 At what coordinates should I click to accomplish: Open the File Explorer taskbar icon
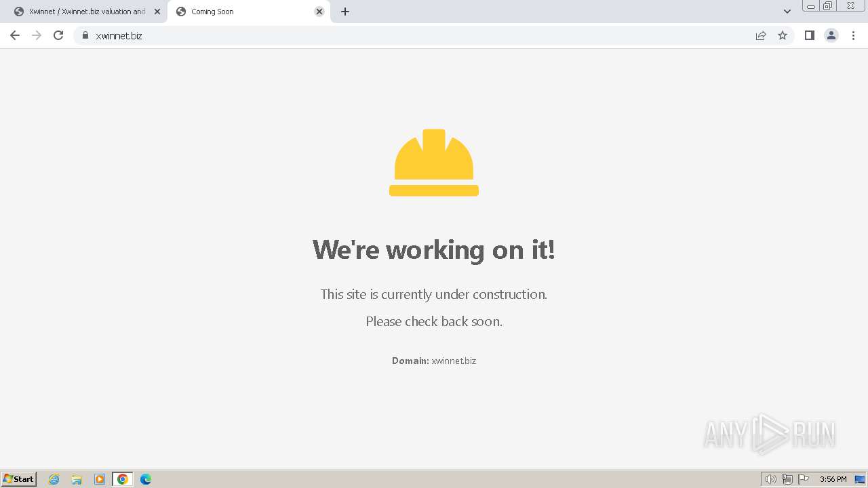tap(77, 479)
